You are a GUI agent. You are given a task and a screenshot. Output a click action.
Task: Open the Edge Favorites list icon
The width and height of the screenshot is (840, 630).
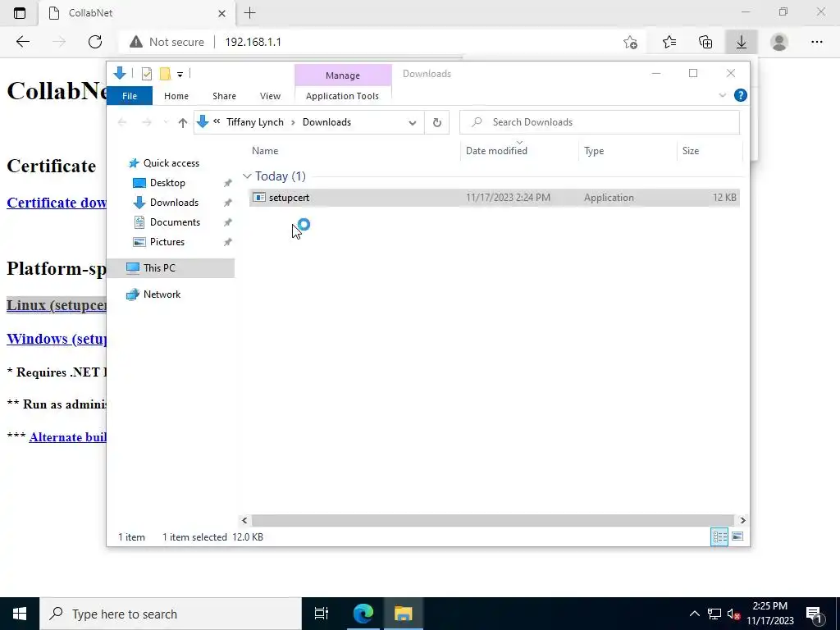tap(669, 42)
